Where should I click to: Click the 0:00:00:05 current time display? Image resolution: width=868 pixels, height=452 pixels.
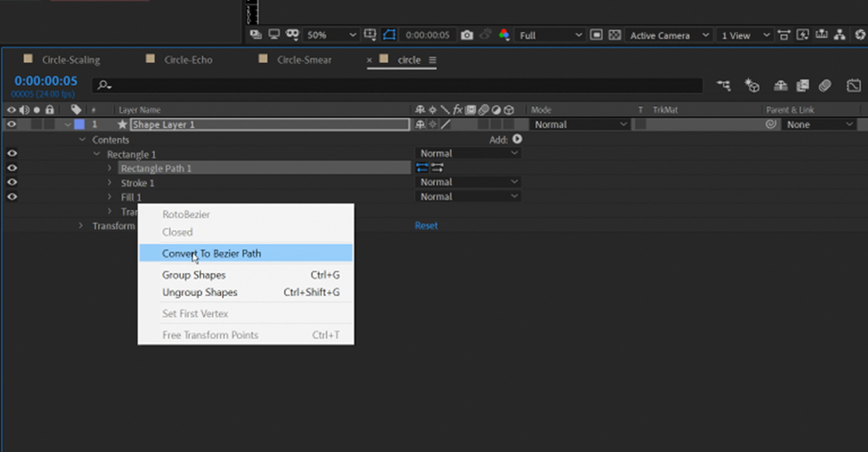click(x=46, y=80)
